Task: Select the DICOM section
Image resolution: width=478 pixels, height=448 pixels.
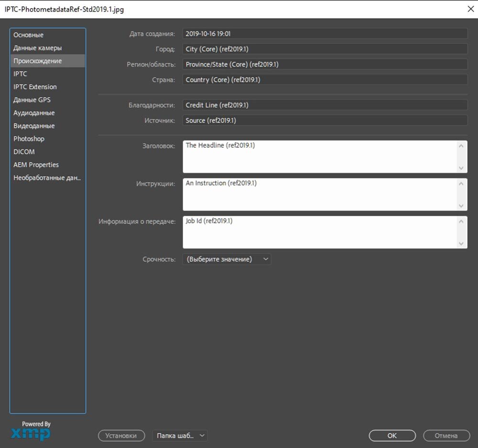Action: pos(47,152)
